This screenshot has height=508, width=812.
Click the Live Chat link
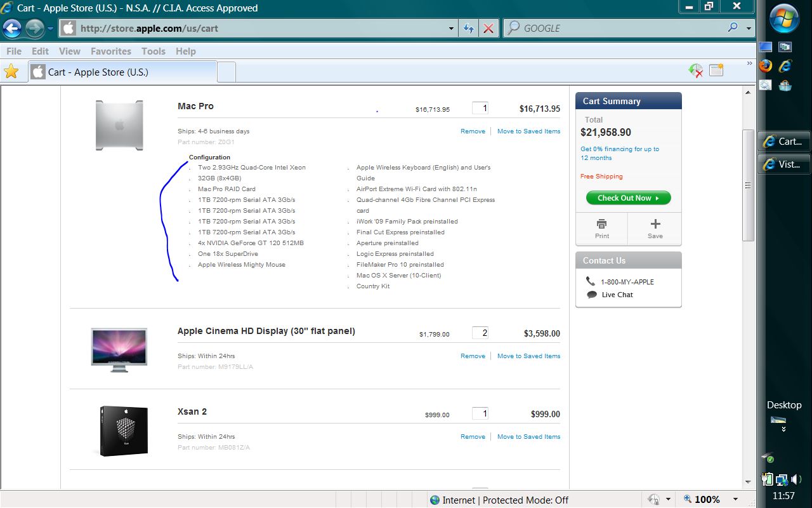[x=617, y=295]
